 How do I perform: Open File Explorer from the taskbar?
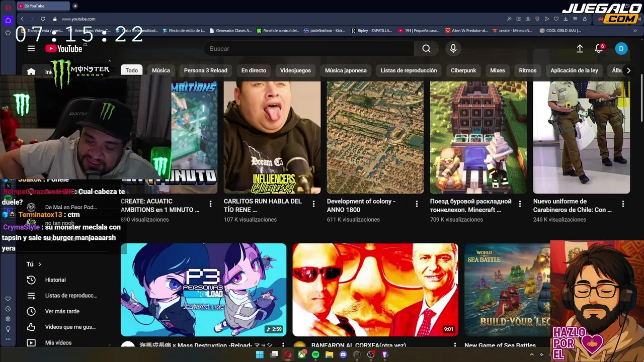tap(329, 354)
